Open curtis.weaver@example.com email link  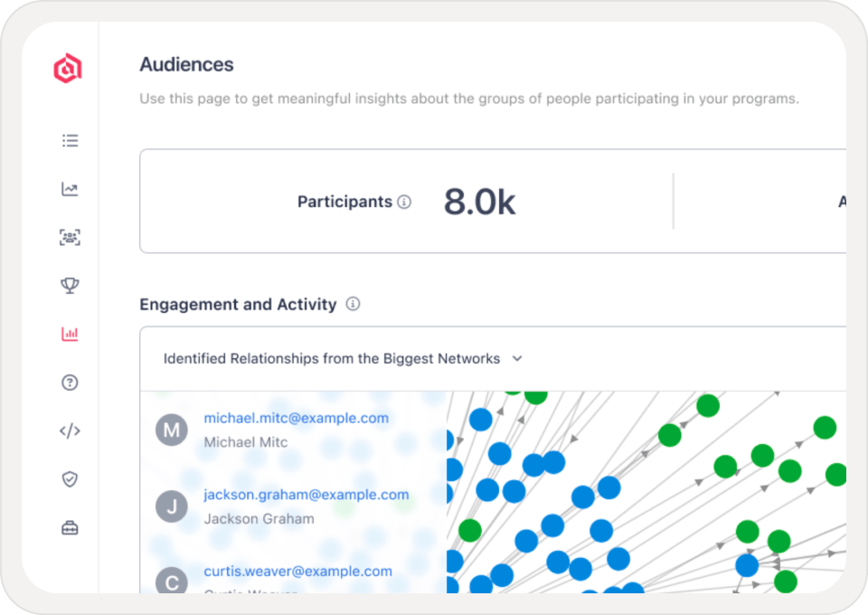[x=297, y=571]
